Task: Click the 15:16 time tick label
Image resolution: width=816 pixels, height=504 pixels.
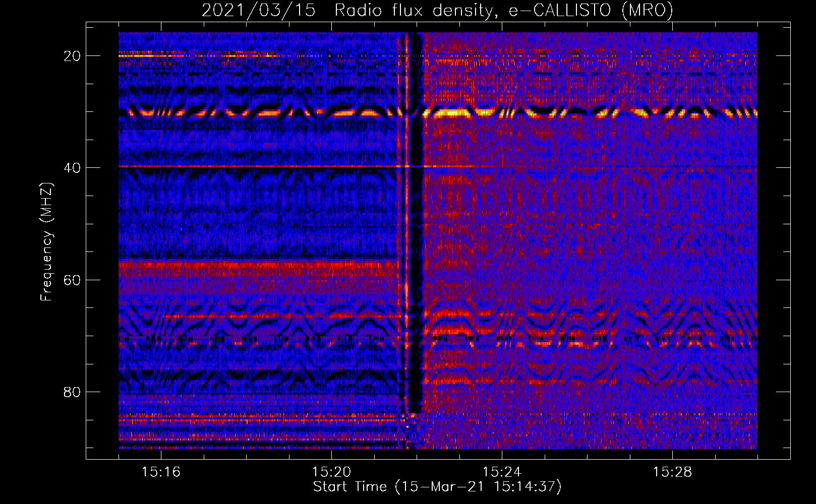Action: coord(161,472)
